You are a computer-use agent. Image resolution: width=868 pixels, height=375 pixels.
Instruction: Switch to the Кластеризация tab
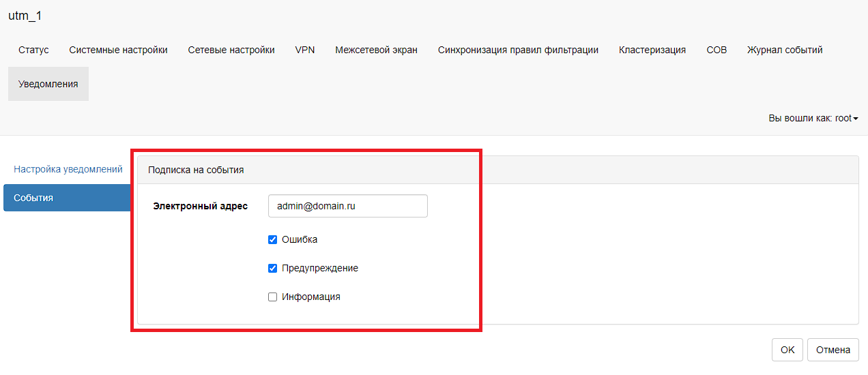(652, 50)
